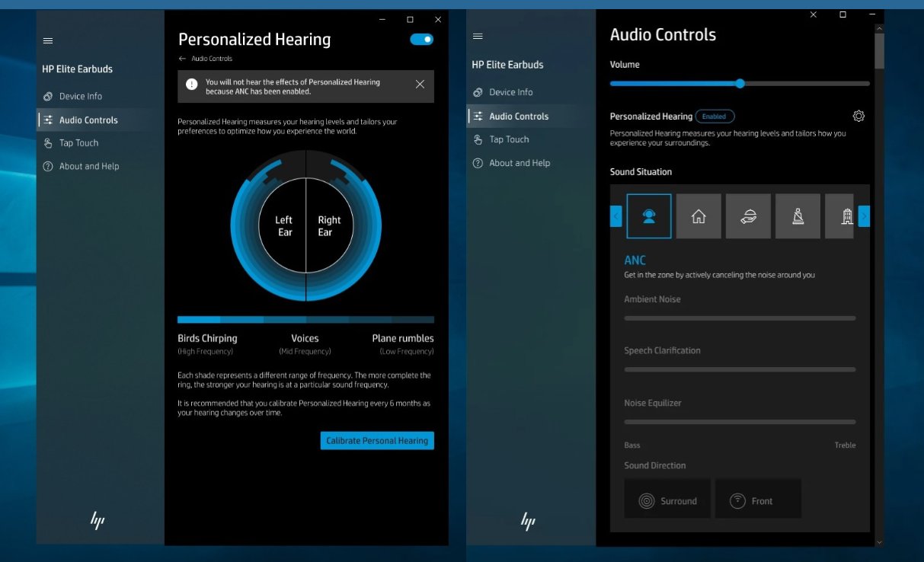
Task: Go back to Audio Controls via arrow link
Action: click(205, 59)
